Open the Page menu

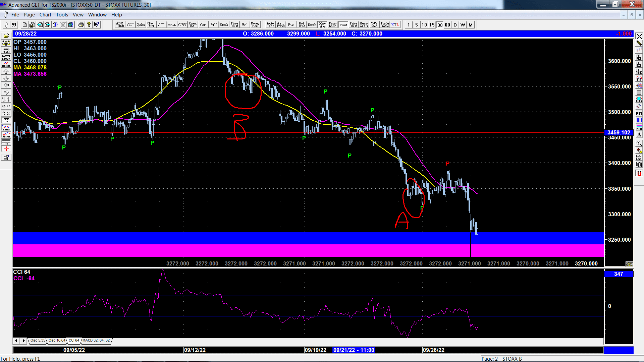point(29,15)
